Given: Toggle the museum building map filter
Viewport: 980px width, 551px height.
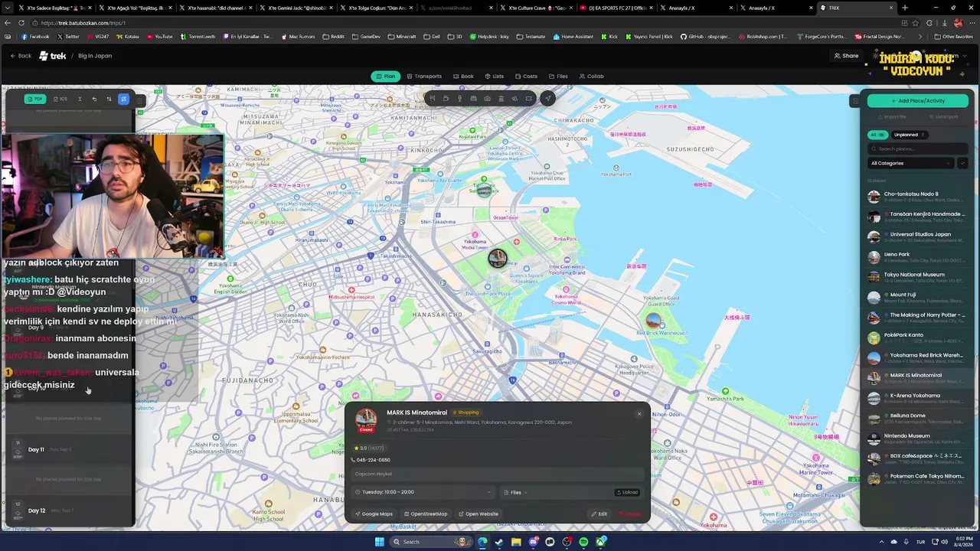Looking at the screenshot, I should 501,99.
